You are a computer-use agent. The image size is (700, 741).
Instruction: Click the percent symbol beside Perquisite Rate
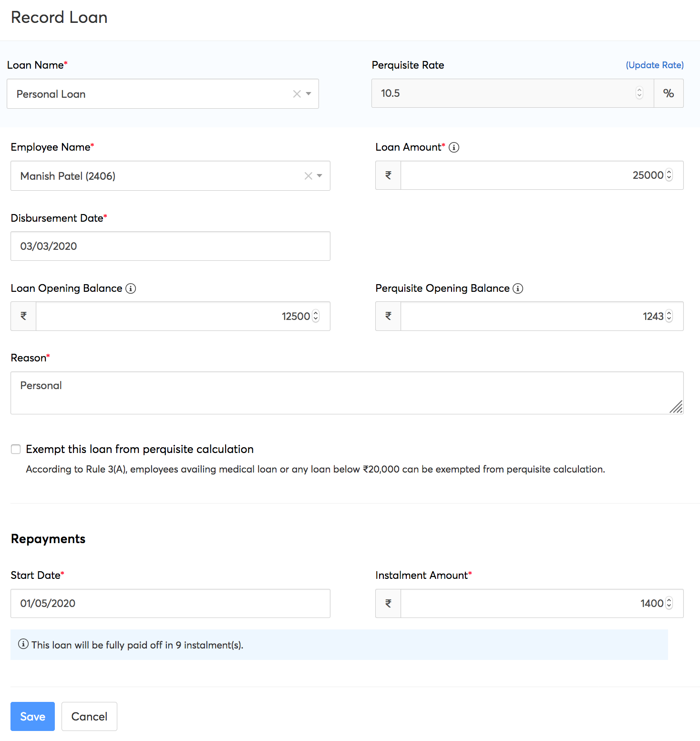(669, 93)
